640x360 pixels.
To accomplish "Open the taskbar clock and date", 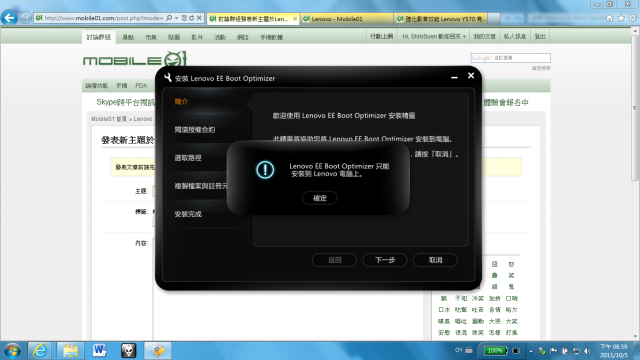I will (x=613, y=351).
